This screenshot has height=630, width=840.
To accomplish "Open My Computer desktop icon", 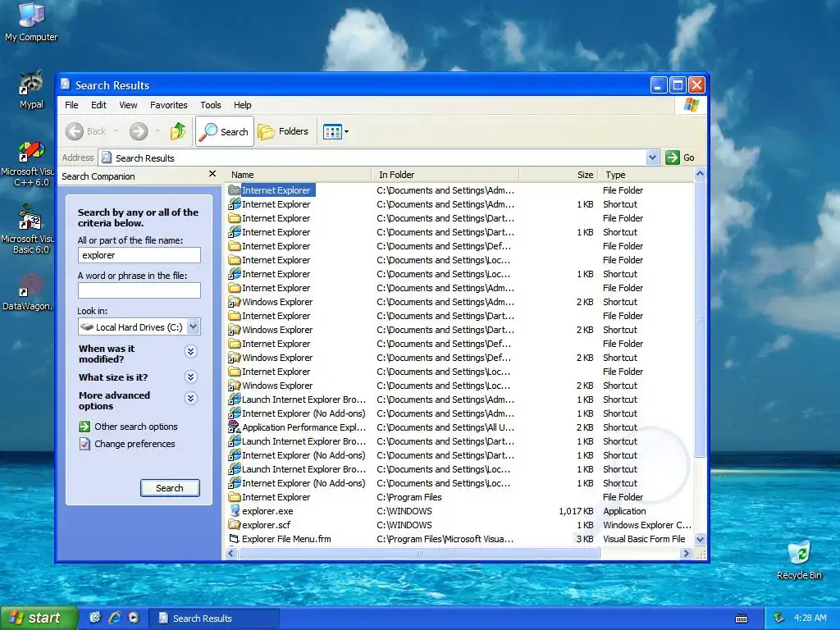I will click(x=31, y=22).
